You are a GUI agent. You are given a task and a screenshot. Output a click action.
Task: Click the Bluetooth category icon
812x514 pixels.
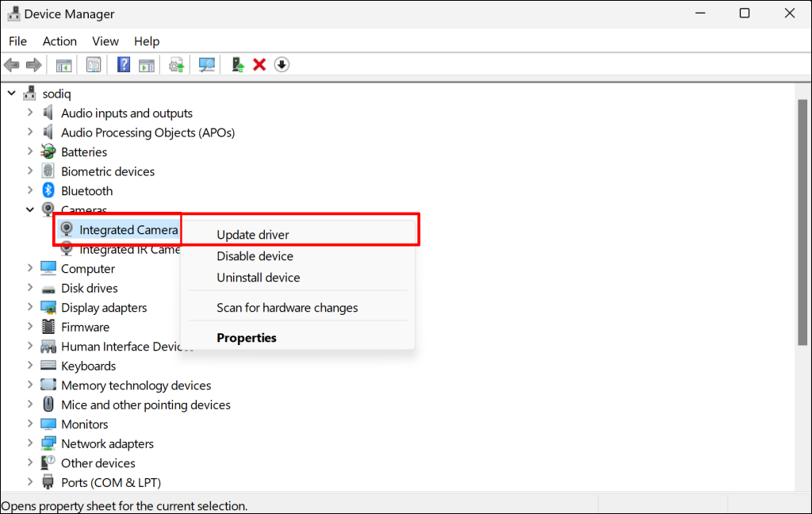(48, 190)
